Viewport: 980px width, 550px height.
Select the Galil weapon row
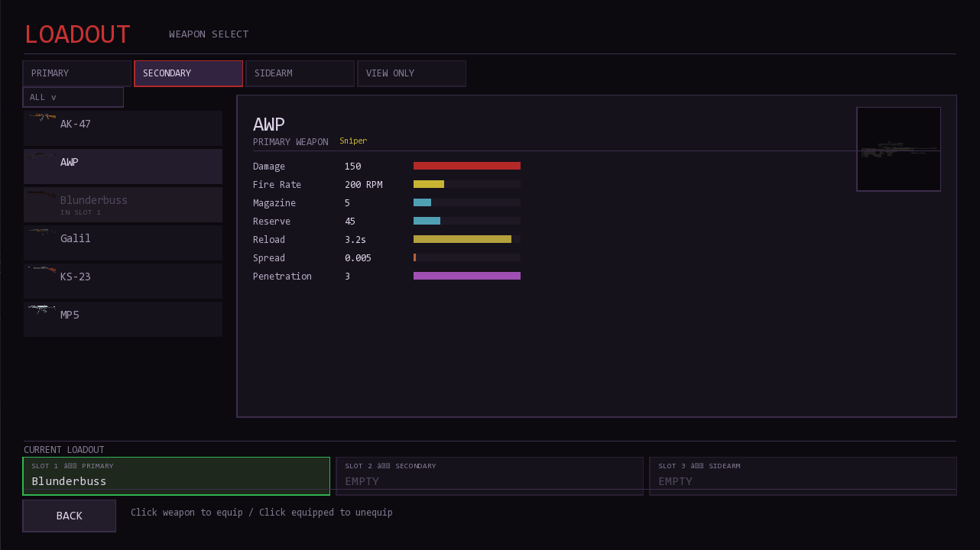123,243
